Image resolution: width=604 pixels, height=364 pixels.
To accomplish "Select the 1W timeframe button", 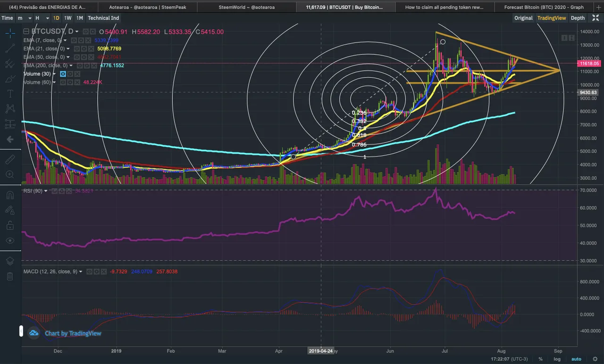I will 68,18.
